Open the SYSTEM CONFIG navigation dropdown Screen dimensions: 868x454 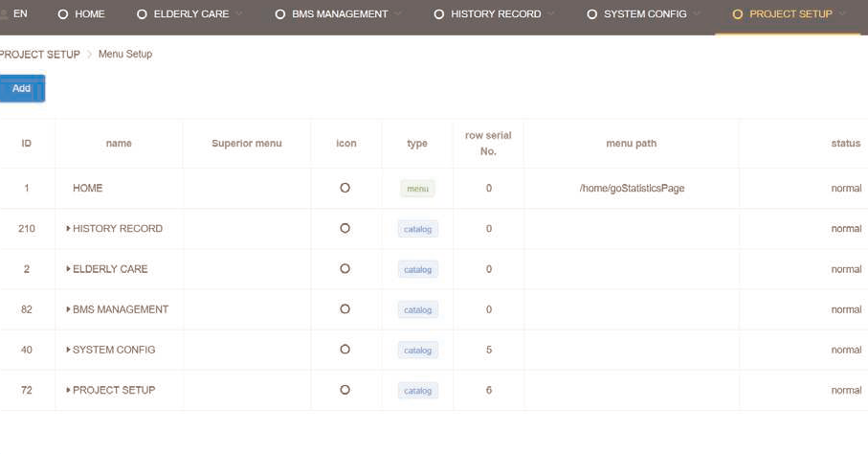[645, 14]
